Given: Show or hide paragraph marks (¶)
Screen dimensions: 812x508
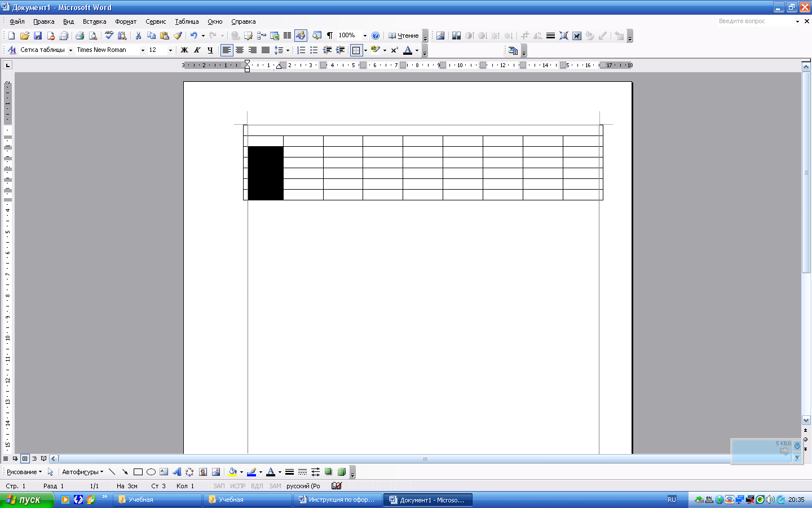Looking at the screenshot, I should click(x=330, y=36).
